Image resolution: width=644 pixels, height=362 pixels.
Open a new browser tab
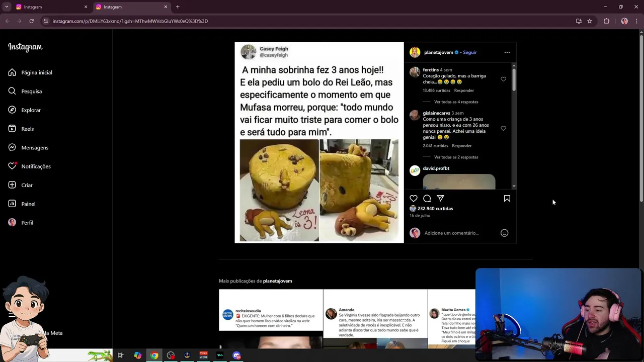point(178,7)
